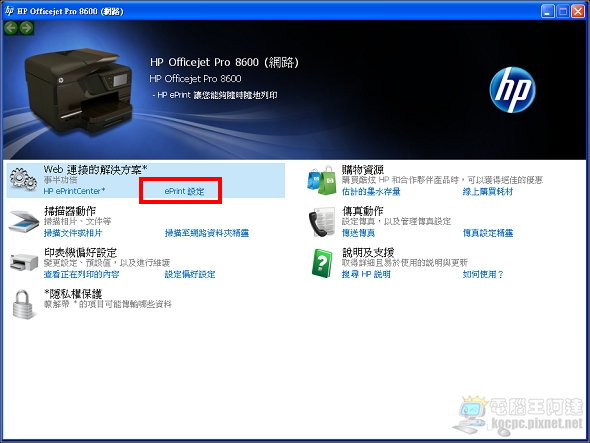Click the green forward arrow button

click(26, 27)
